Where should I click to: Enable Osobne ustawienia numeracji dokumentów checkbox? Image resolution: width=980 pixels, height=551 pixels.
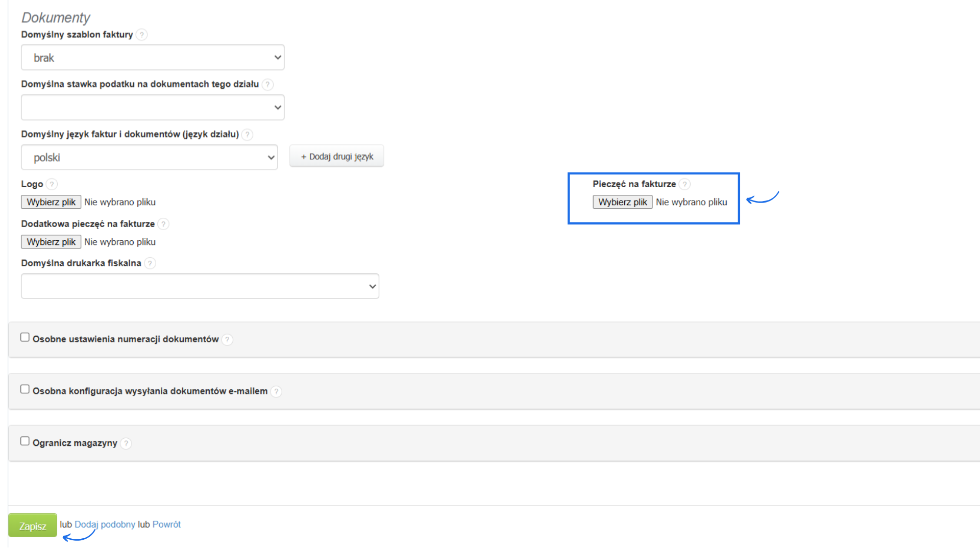point(25,337)
